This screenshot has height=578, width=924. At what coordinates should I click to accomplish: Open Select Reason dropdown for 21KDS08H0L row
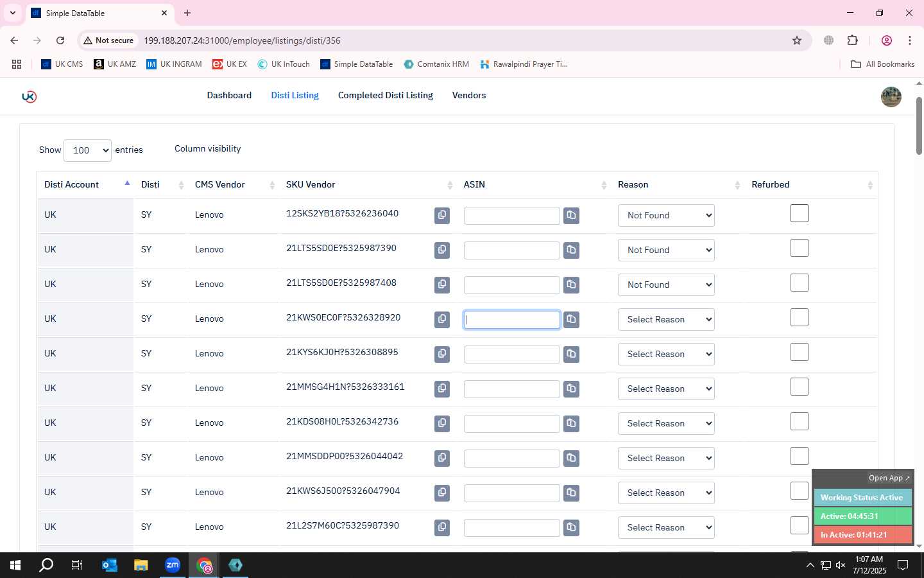click(x=666, y=424)
